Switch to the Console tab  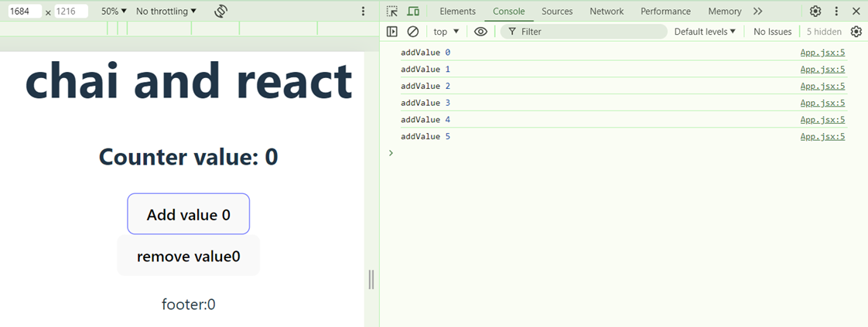point(509,11)
